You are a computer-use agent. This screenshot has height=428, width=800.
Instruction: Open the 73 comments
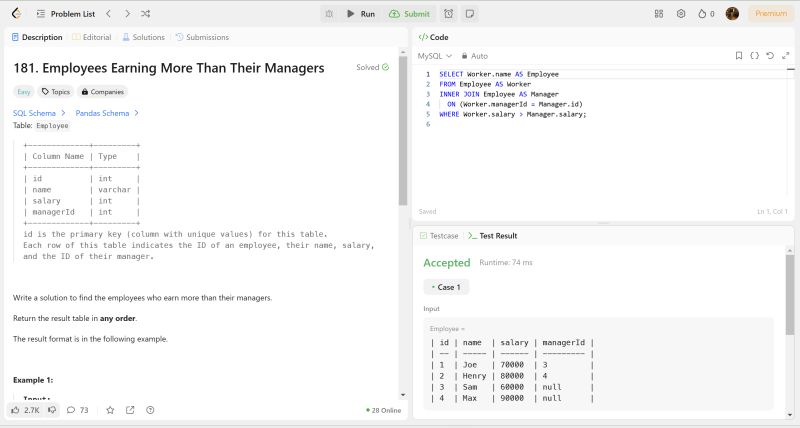point(78,410)
